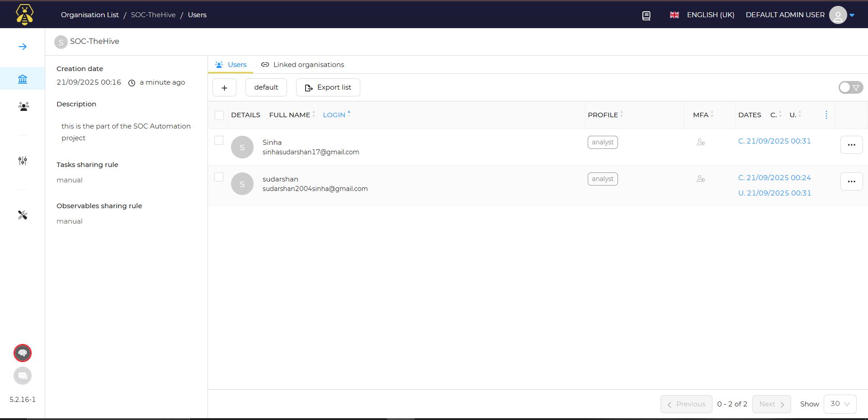Open documentation book icon in header

tap(646, 16)
